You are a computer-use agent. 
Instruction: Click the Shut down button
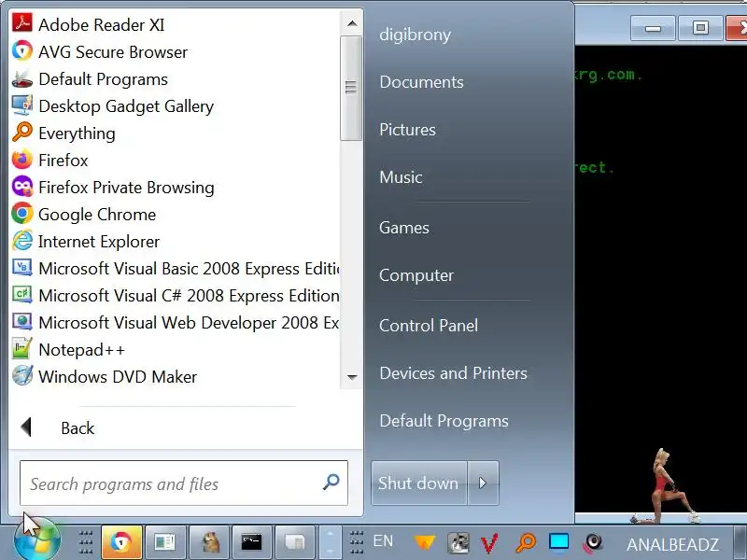418,483
